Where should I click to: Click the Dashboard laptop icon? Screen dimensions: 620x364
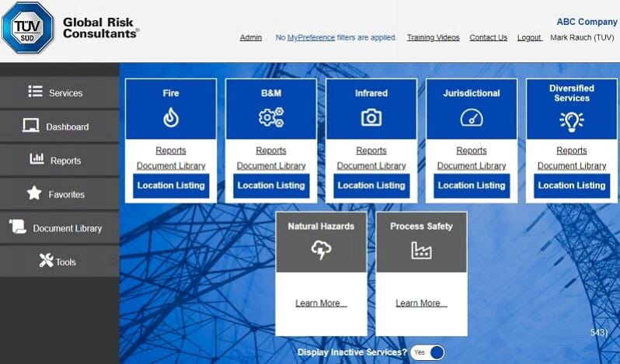30,126
